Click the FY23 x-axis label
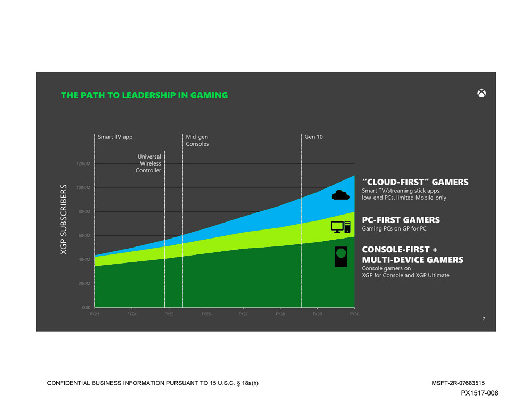 [x=95, y=314]
